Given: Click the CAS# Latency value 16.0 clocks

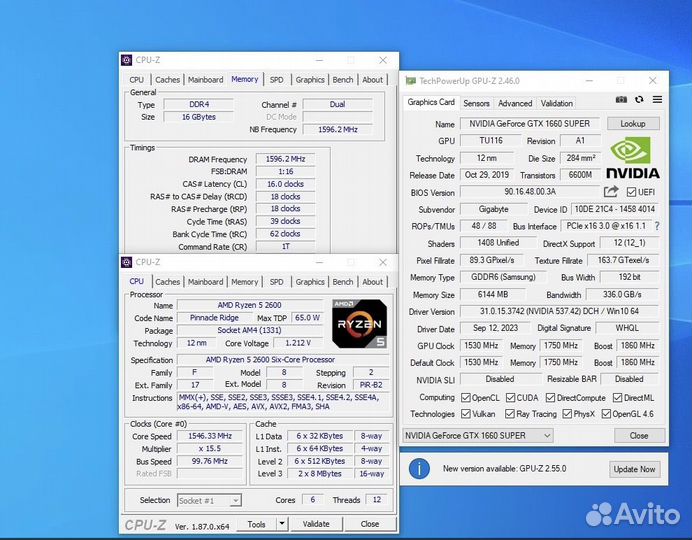Looking at the screenshot, I should 286,184.
